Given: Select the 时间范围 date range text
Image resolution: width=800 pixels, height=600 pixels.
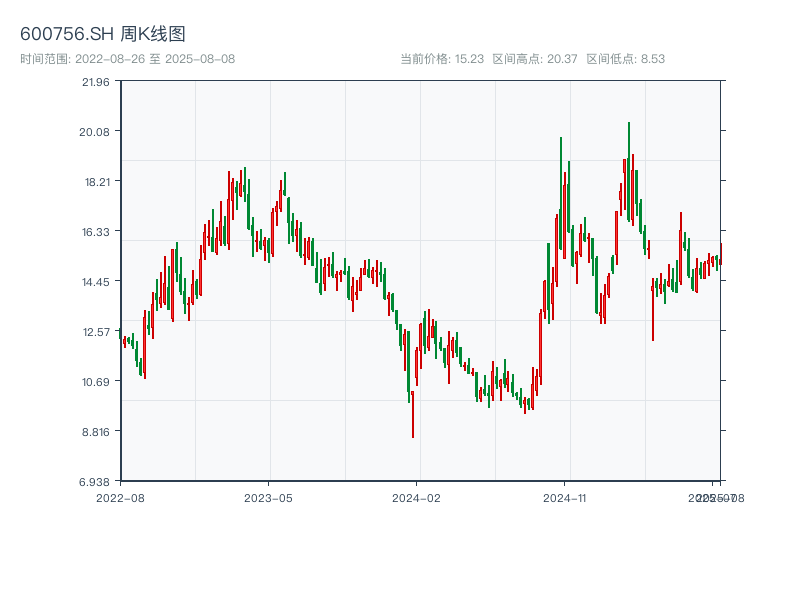Looking at the screenshot, I should [128, 59].
